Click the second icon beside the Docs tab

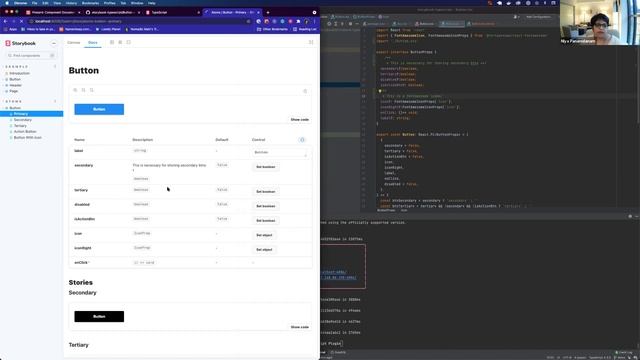click(x=120, y=42)
